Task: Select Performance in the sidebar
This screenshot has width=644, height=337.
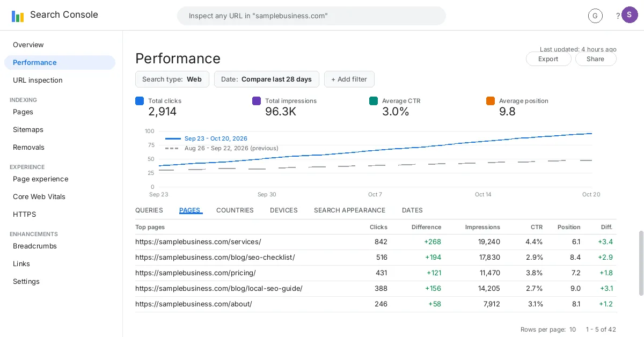Action: 60,62
